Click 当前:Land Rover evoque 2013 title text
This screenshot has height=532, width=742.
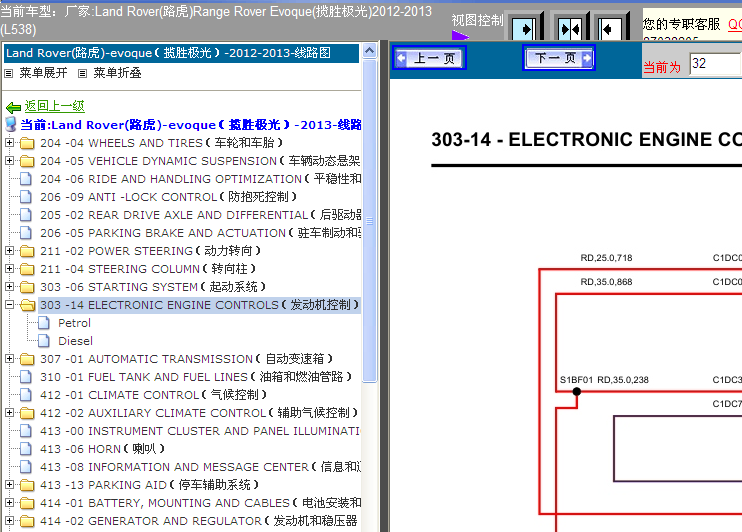pos(191,125)
